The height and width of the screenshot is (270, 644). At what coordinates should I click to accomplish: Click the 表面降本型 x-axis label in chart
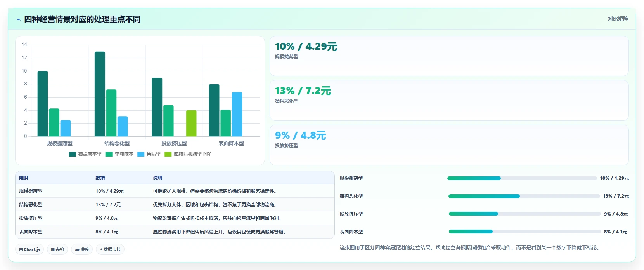231,143
